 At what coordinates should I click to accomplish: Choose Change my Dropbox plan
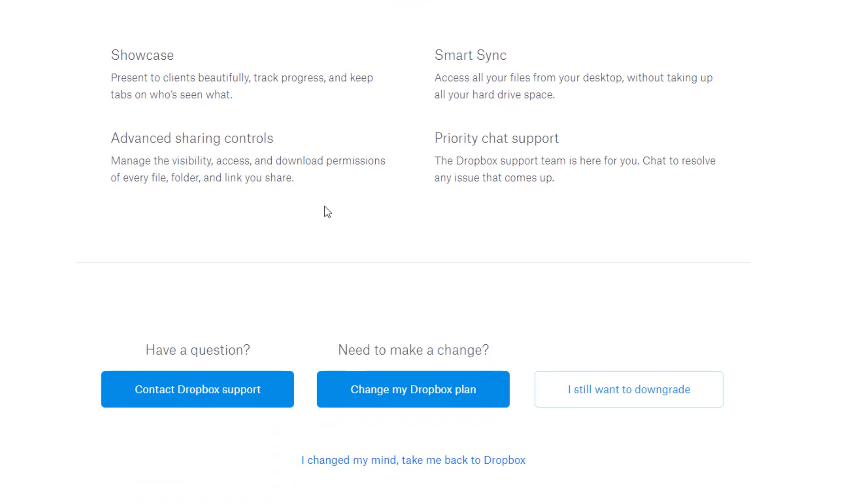[413, 389]
